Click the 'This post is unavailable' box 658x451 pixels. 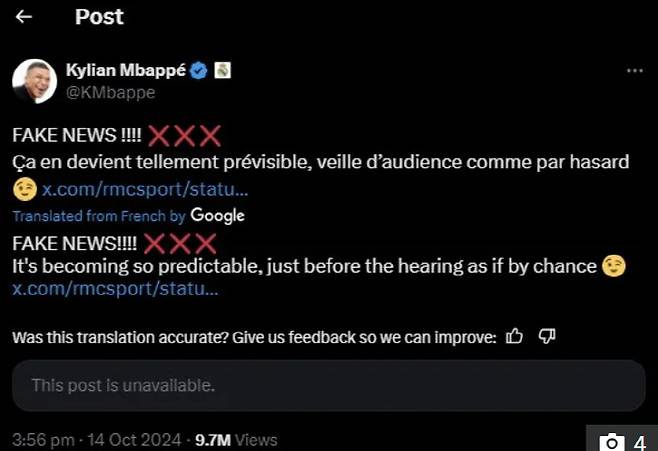coord(328,385)
